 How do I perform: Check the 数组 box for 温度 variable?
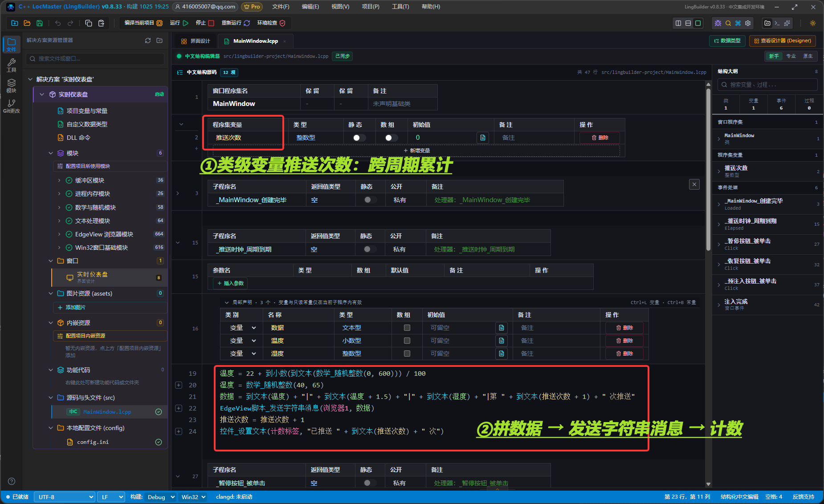point(407,341)
